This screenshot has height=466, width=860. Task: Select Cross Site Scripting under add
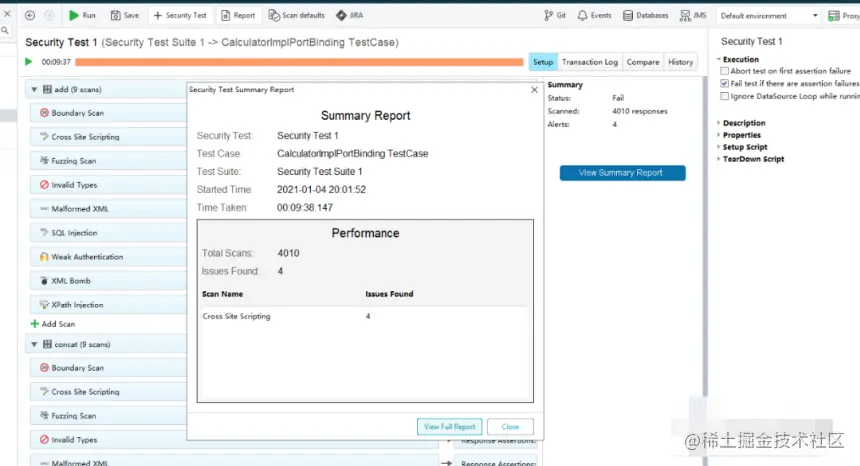tap(109, 137)
